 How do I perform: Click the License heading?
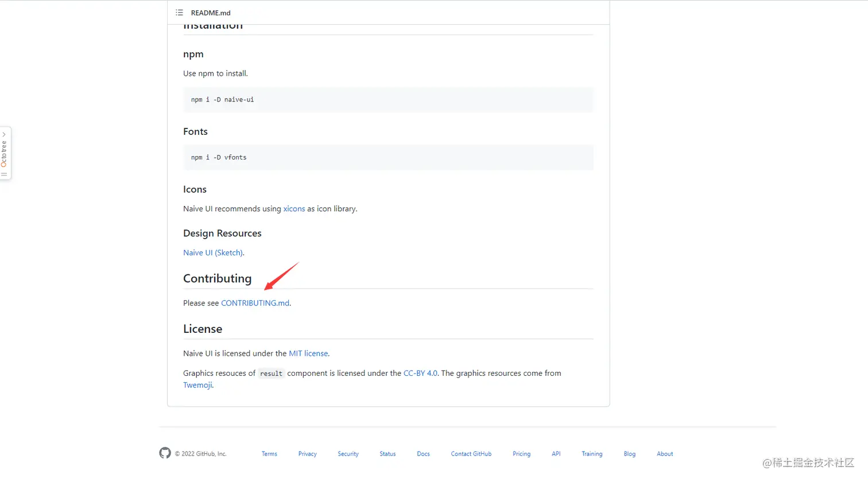tap(203, 329)
